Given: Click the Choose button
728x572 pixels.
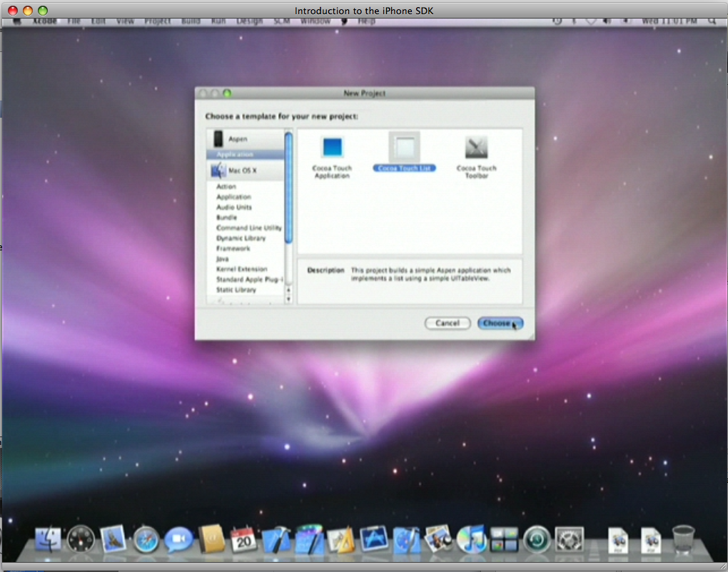Looking at the screenshot, I should click(x=500, y=323).
